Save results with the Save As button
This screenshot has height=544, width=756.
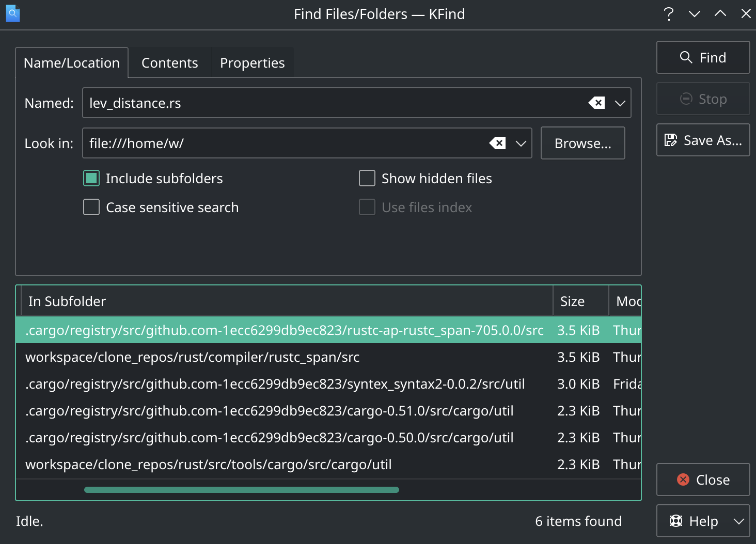(703, 140)
